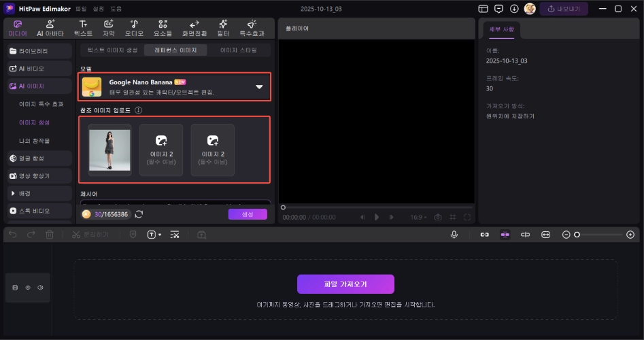Screen dimensions: 644x340
Task: Open the 특수효과 effects panel
Action: tap(252, 28)
